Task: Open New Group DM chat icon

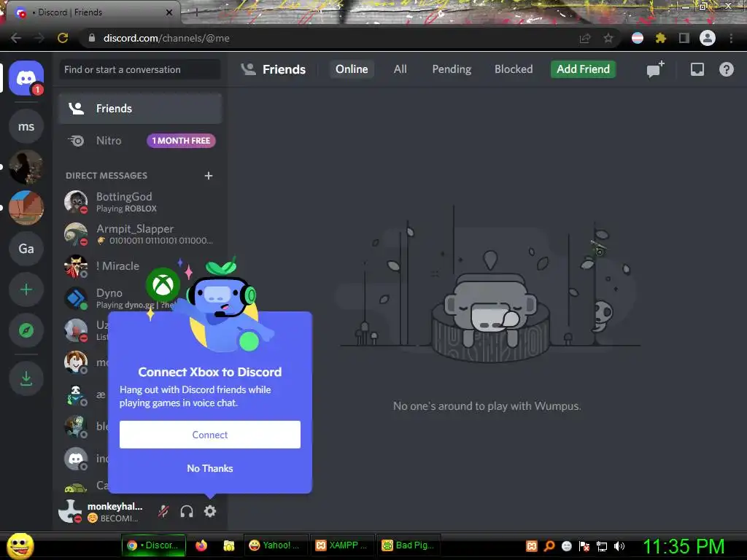Action: click(655, 69)
